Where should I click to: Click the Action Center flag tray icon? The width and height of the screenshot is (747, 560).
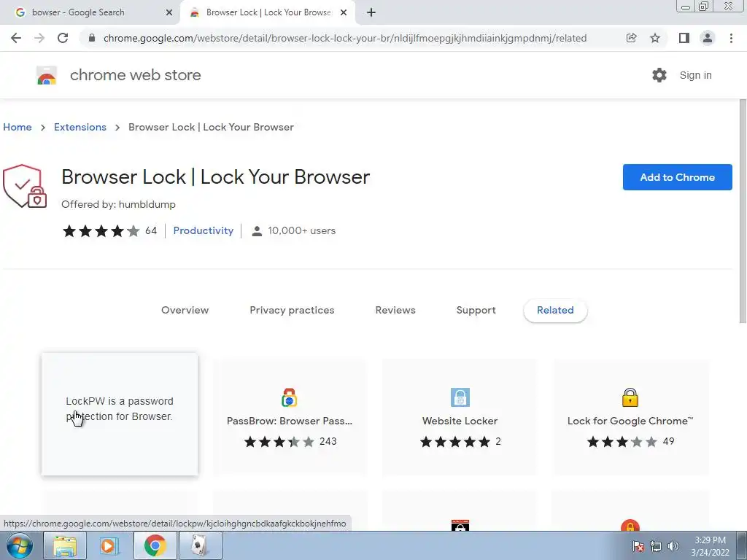click(638, 546)
